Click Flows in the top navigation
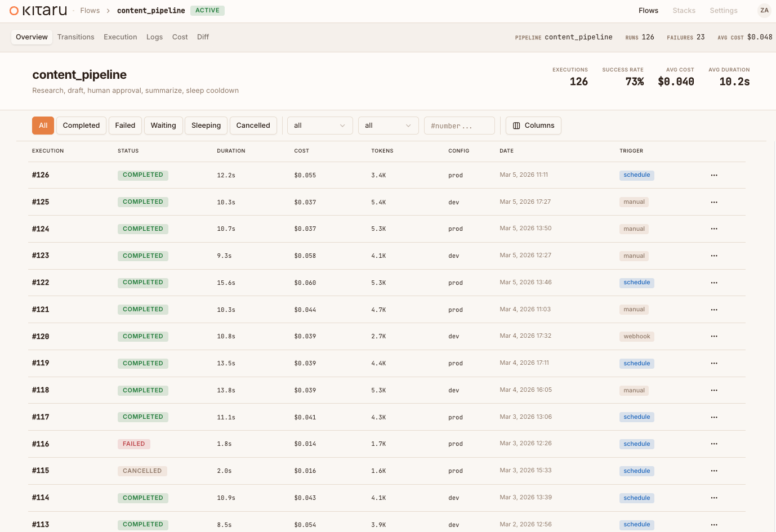This screenshot has height=532, width=776. pyautogui.click(x=648, y=10)
